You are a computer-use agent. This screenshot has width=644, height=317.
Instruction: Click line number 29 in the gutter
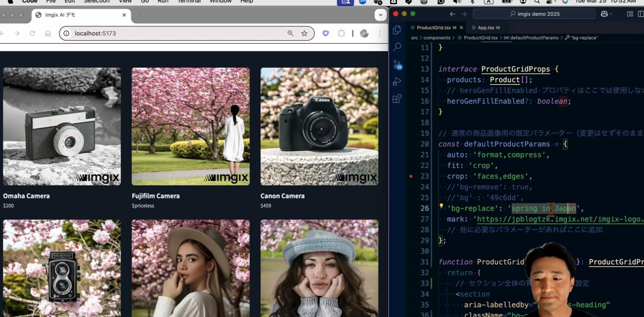425,241
